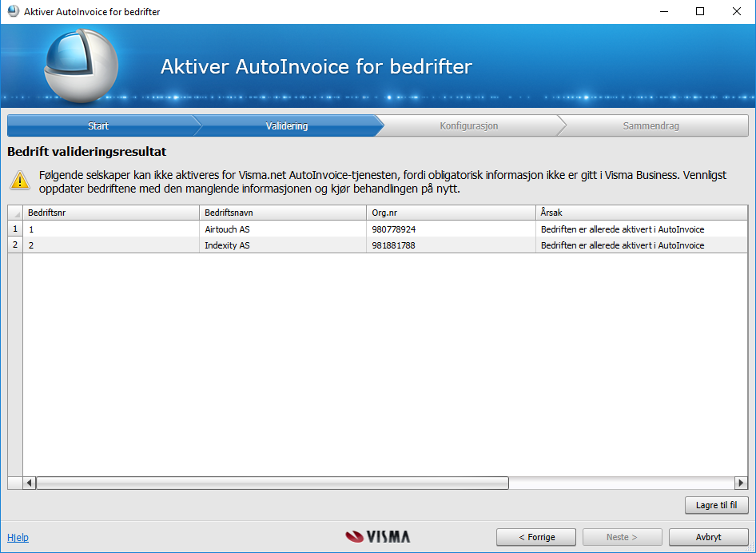756x553 pixels.
Task: Cancel the wizard with Avbryt
Action: click(x=708, y=537)
